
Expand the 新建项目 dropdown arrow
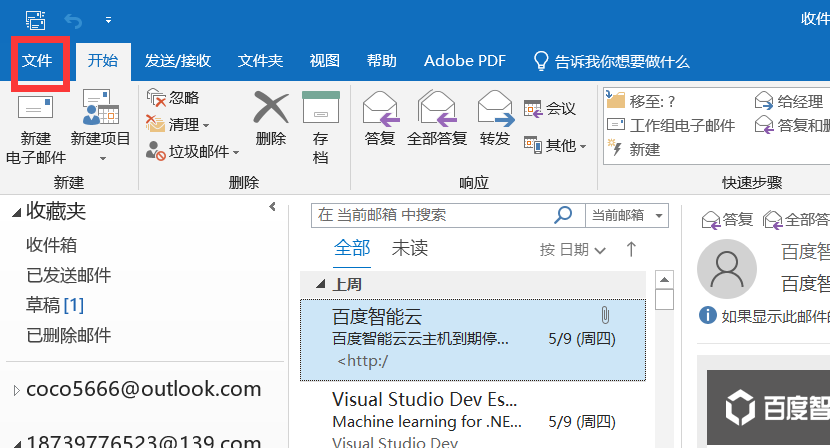click(x=103, y=158)
